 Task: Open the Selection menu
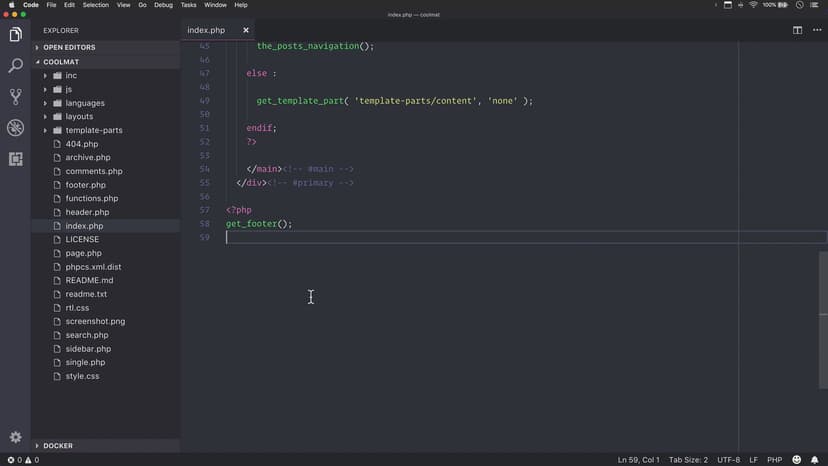[x=96, y=5]
